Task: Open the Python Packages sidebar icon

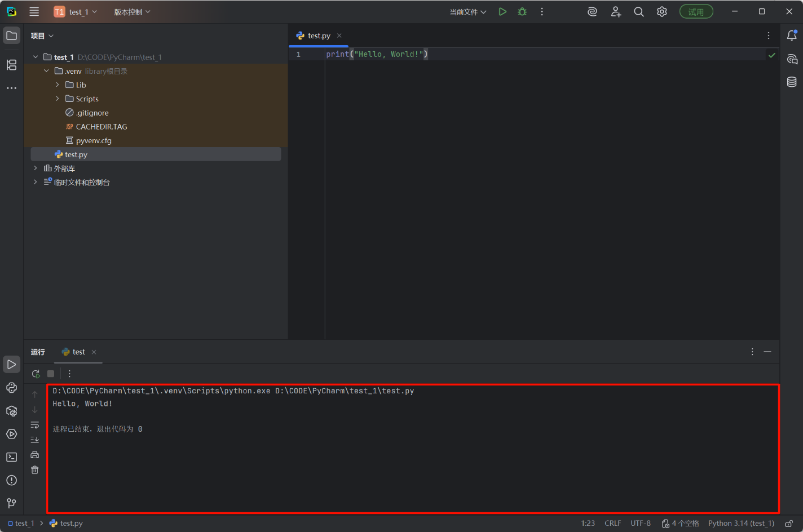Action: (11, 411)
